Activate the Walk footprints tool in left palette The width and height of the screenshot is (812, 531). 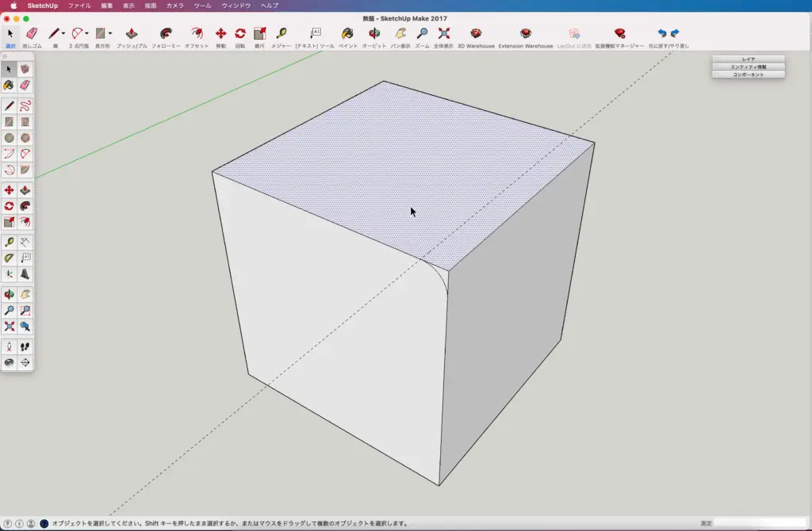click(25, 347)
